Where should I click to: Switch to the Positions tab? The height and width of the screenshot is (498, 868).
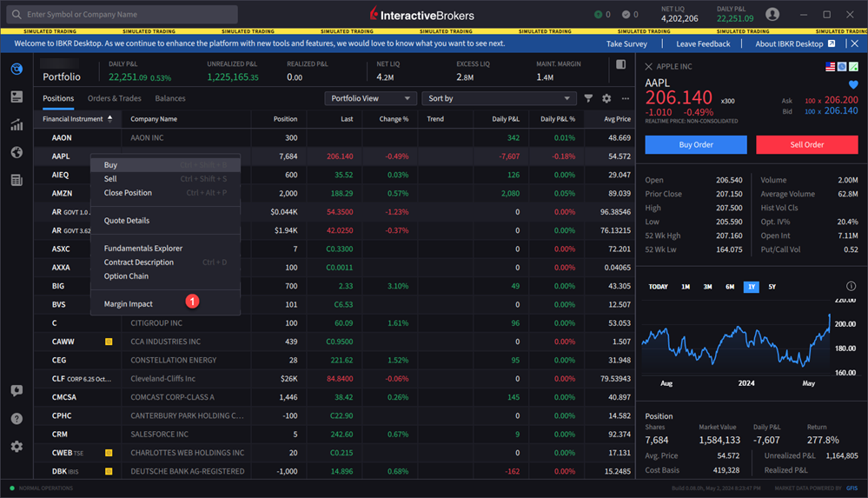click(x=58, y=98)
